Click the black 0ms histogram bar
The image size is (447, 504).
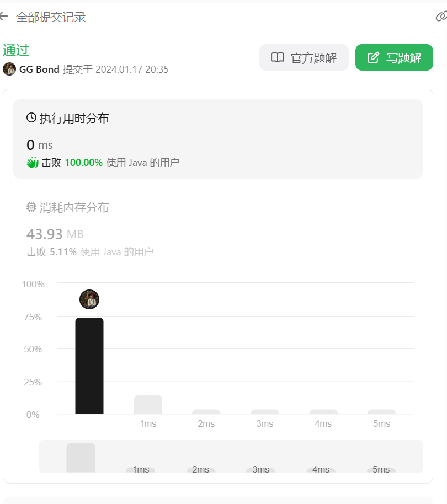89,366
